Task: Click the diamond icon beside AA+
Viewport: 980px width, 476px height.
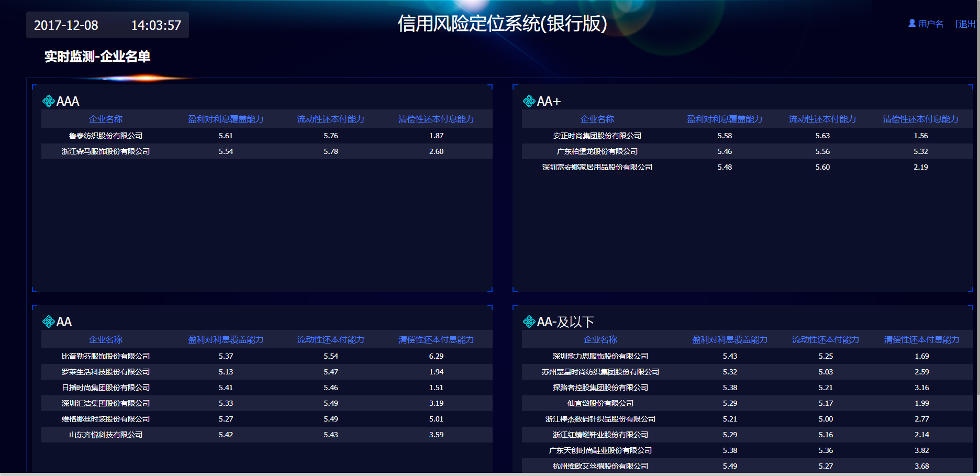Action: pos(529,101)
